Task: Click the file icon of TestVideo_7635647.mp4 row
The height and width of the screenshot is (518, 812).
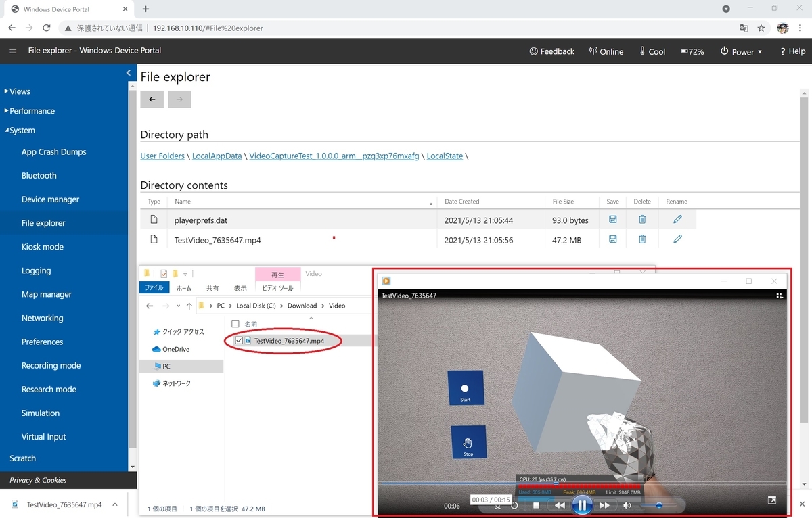Action: point(154,239)
